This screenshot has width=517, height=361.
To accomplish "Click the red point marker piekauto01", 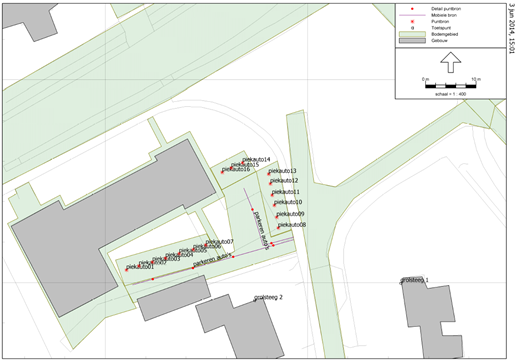I will pos(126,270).
